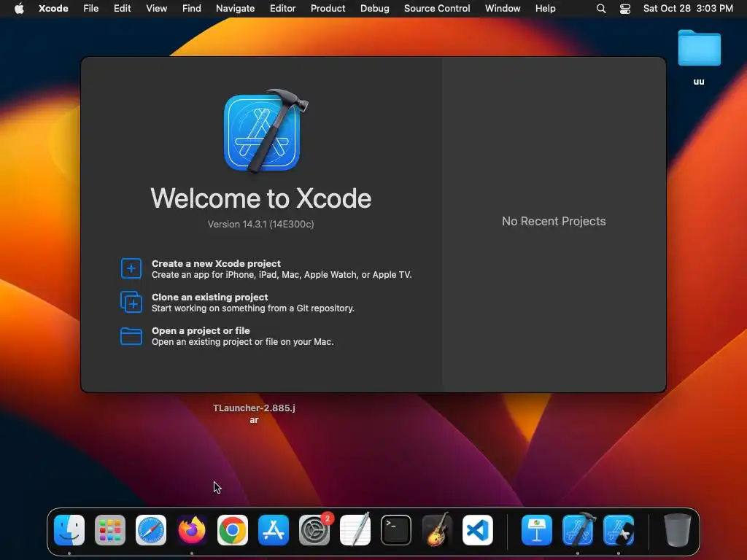747x560 pixels.
Task: Launch Visual Studio Code from the Dock
Action: point(478,530)
